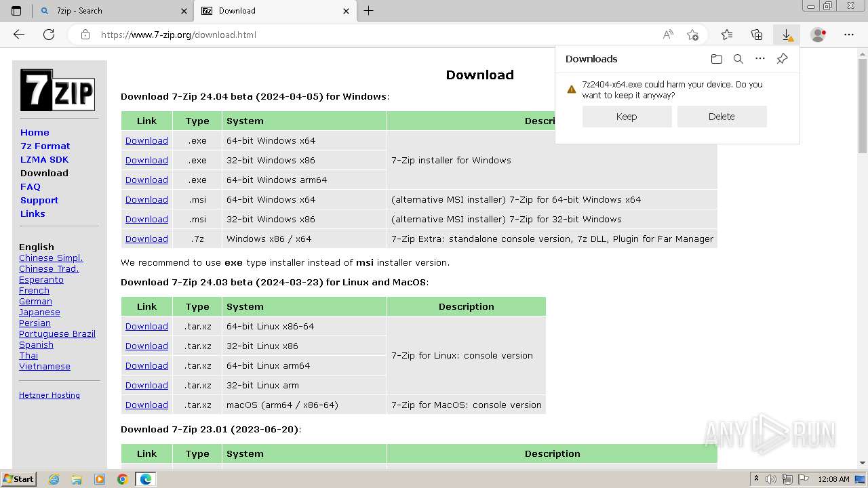Download .7z Windows x86 / x64 Extra
This screenshot has width=868, height=488.
[146, 239]
